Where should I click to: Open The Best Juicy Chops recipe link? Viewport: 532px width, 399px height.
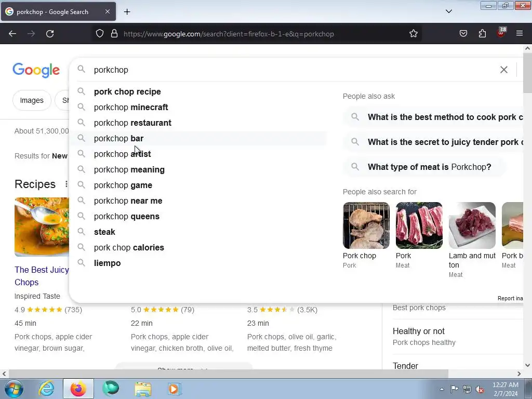(42, 276)
